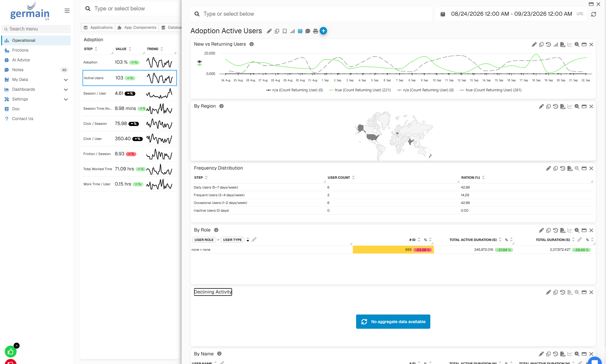
Task: Open history for New vs Returning Users
Action: pos(548,44)
